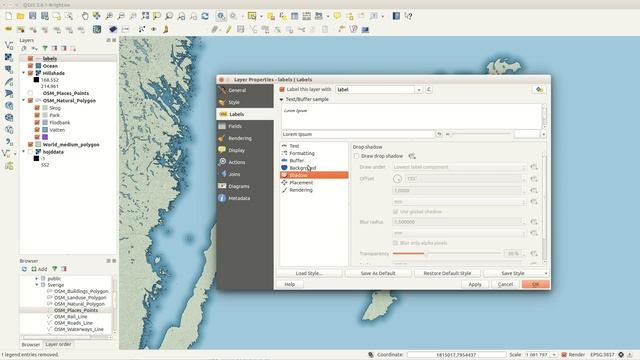640x360 pixels.
Task: Click the Add Raster Layer icon in left toolbar
Action: point(9,58)
